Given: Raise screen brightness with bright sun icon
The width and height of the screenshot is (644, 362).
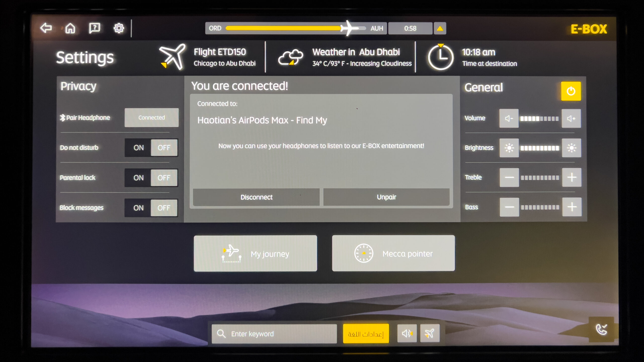Looking at the screenshot, I should [571, 148].
